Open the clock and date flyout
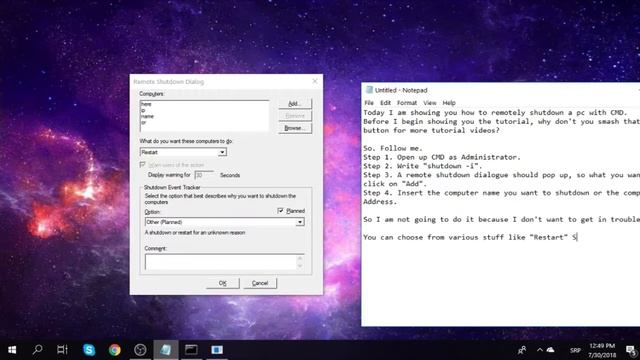Viewport: 640px width, 360px height. tap(602, 350)
